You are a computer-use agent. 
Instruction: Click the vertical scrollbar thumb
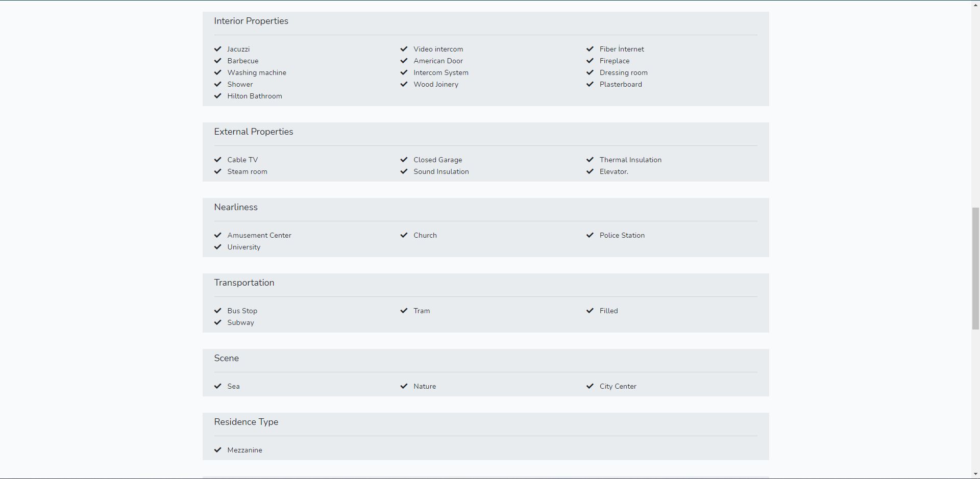point(975,268)
